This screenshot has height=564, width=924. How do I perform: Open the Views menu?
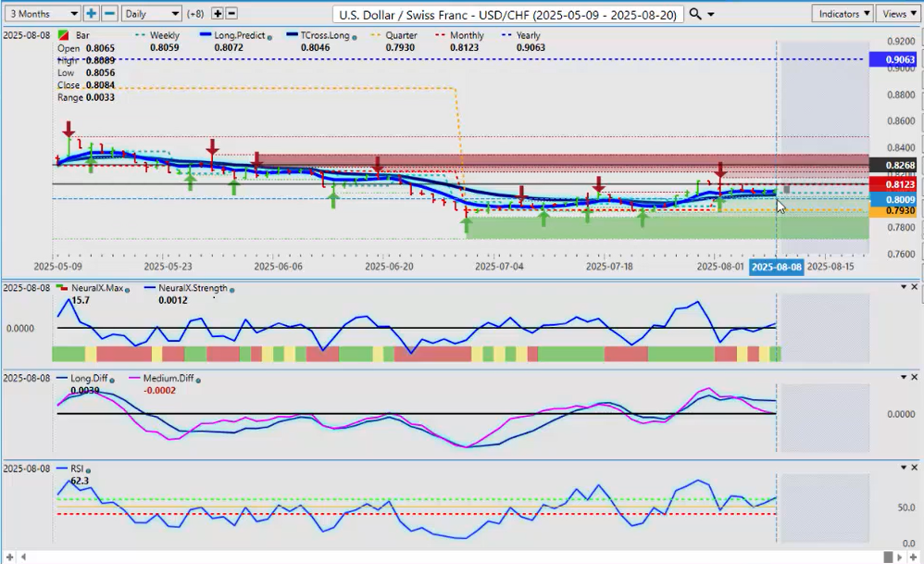pyautogui.click(x=898, y=14)
